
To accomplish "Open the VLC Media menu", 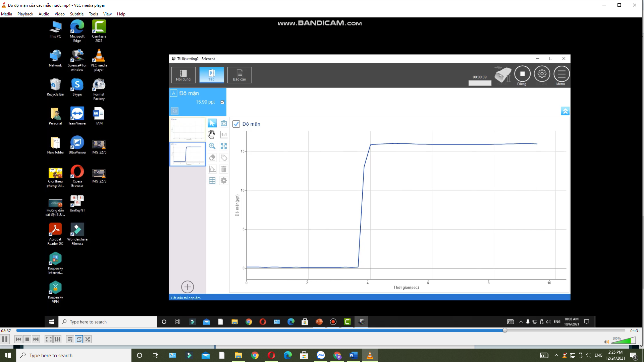I will click(6, 14).
